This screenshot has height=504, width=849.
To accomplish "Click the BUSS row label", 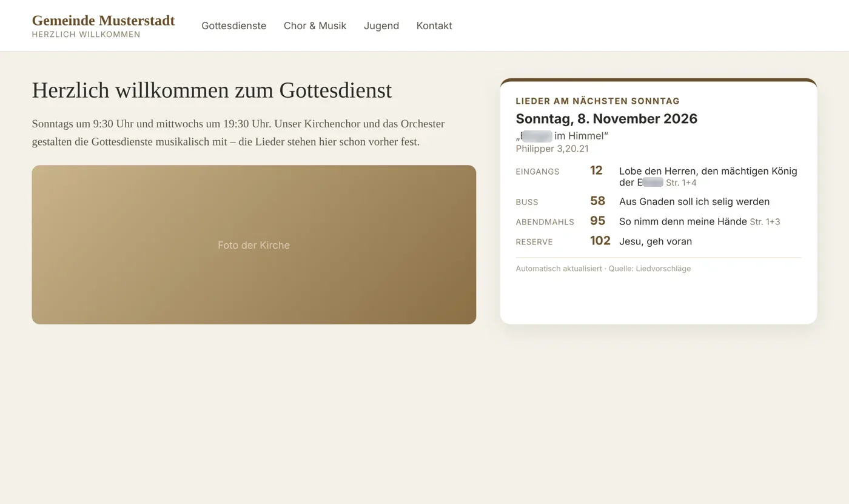I will (527, 202).
